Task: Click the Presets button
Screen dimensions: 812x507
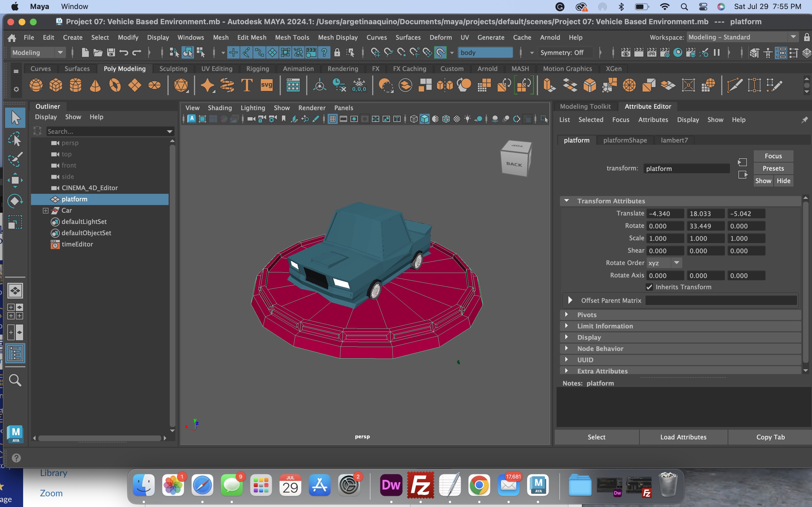Action: [x=773, y=168]
